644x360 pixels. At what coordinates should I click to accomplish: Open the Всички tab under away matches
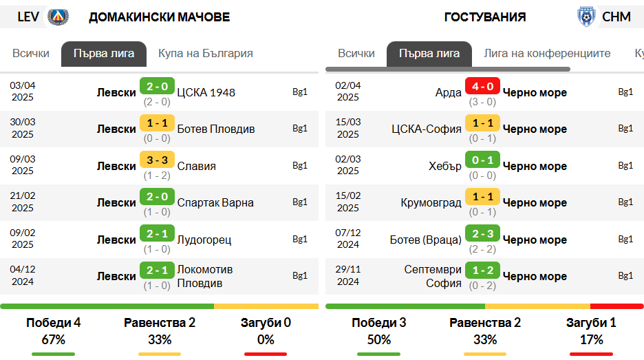point(356,54)
